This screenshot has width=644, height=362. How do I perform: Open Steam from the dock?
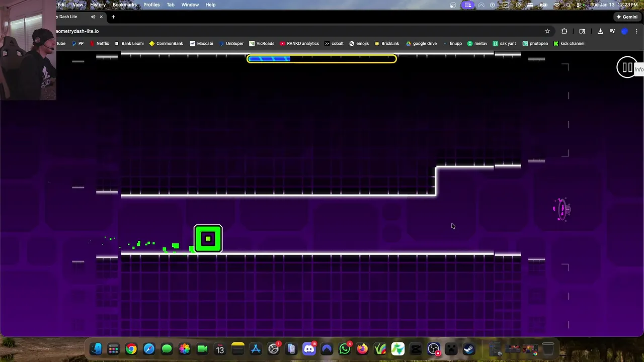[469, 349]
